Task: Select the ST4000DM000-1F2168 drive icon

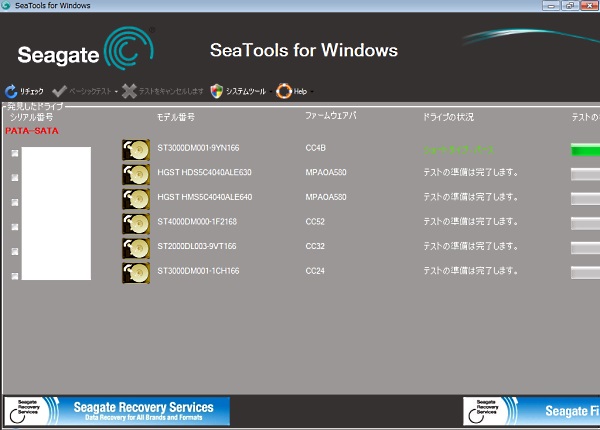Action: (x=135, y=222)
